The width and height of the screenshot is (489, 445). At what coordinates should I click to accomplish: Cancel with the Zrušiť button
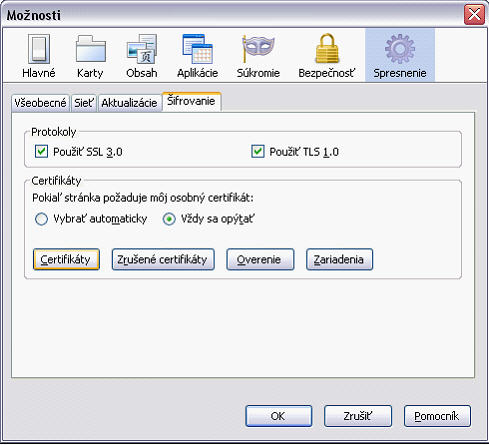tap(358, 416)
